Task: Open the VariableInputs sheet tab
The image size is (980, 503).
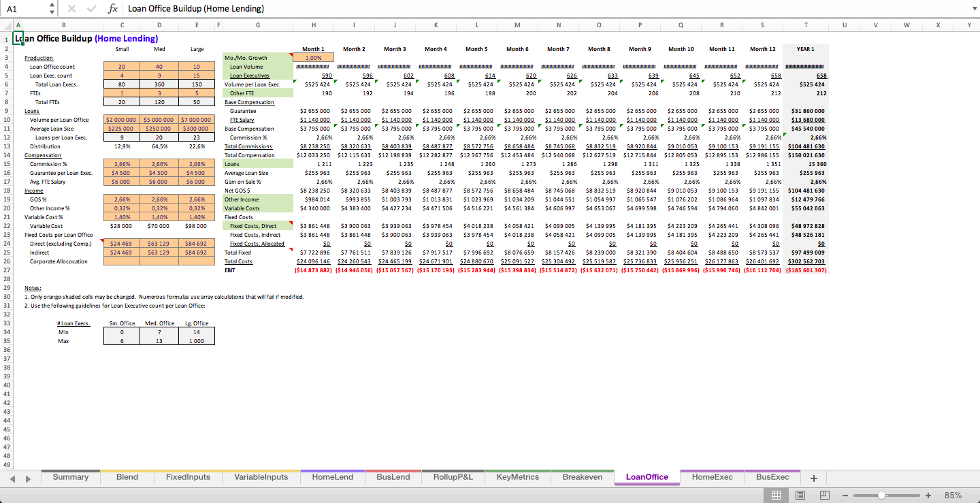Action: [x=261, y=477]
